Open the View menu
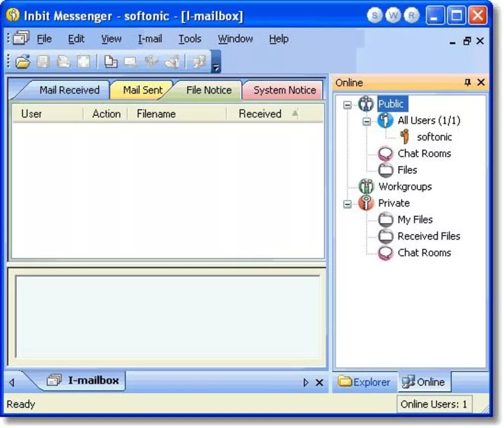This screenshot has height=428, width=504. pos(111,39)
